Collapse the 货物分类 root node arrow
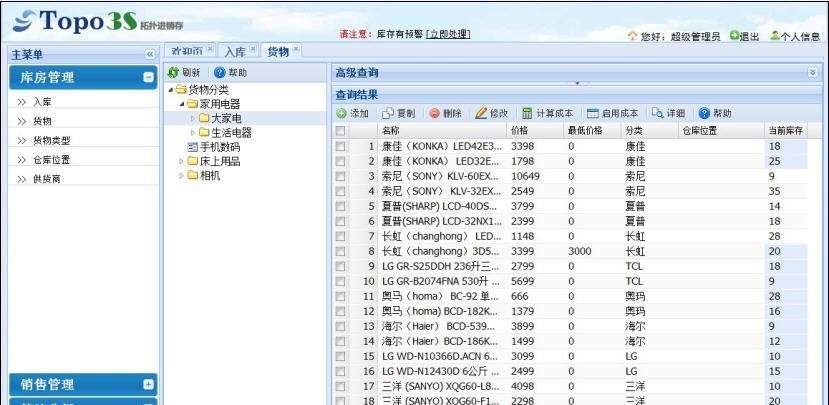The height and width of the screenshot is (405, 829). pyautogui.click(x=171, y=90)
